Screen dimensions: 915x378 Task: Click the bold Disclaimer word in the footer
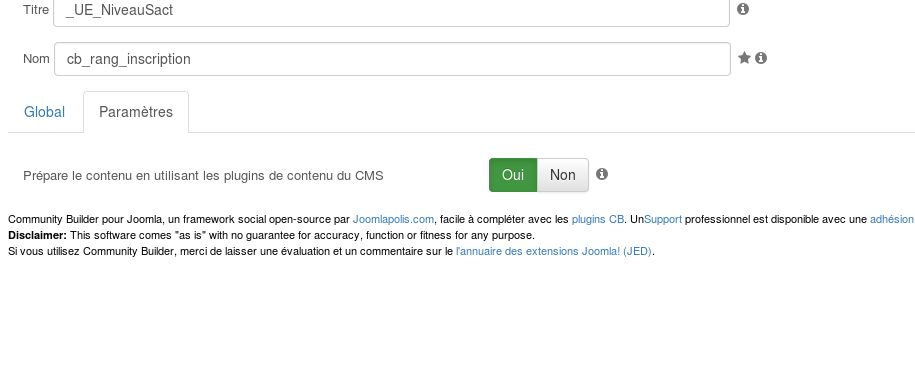(37, 236)
